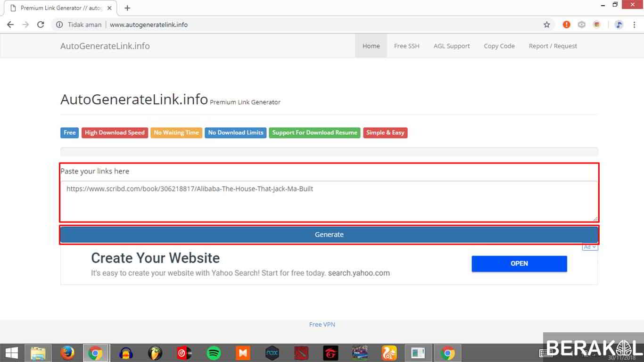Click the No Waiting Time badge
This screenshot has height=362, width=644.
click(x=176, y=132)
